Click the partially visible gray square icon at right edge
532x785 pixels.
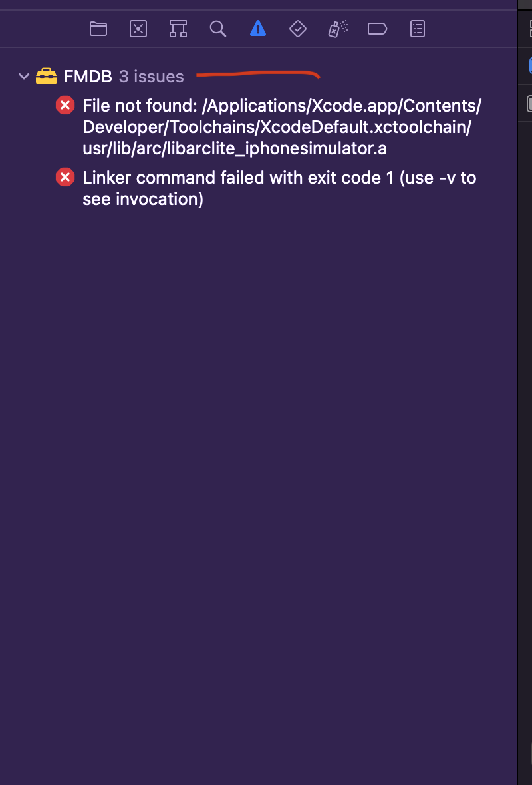529,104
